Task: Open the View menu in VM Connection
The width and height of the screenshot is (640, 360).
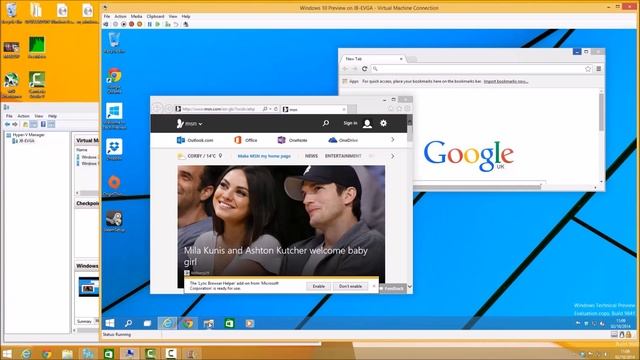Action: point(173,16)
